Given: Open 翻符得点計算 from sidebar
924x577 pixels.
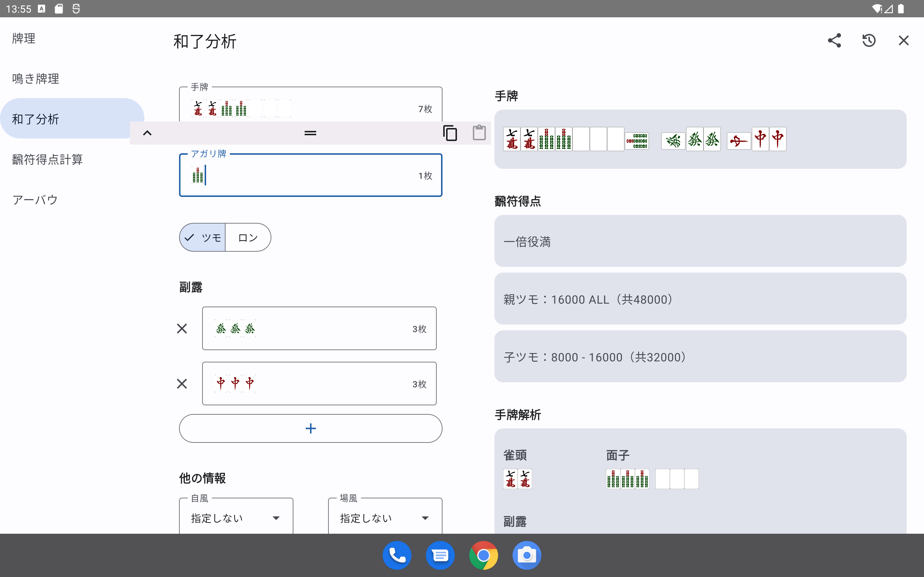Looking at the screenshot, I should (x=47, y=159).
